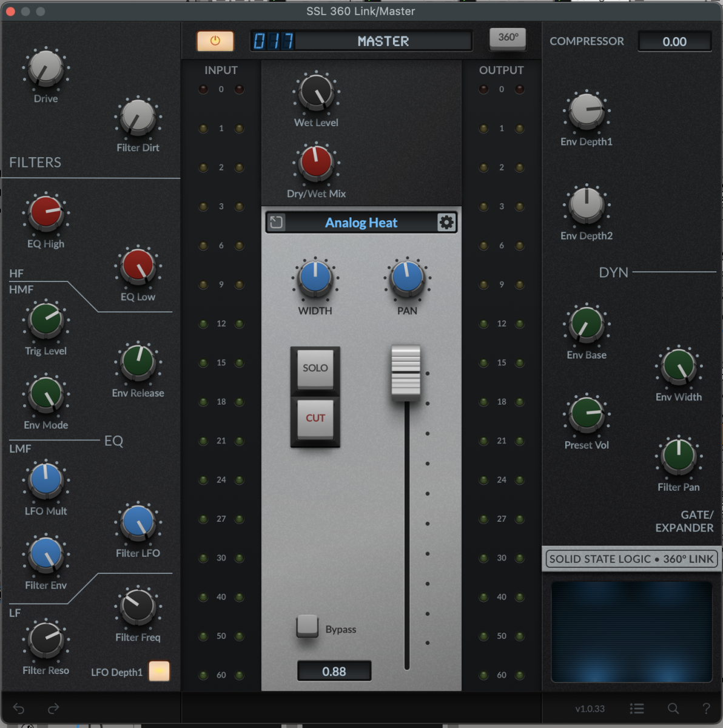Click the track number 017 display

pyautogui.click(x=273, y=41)
